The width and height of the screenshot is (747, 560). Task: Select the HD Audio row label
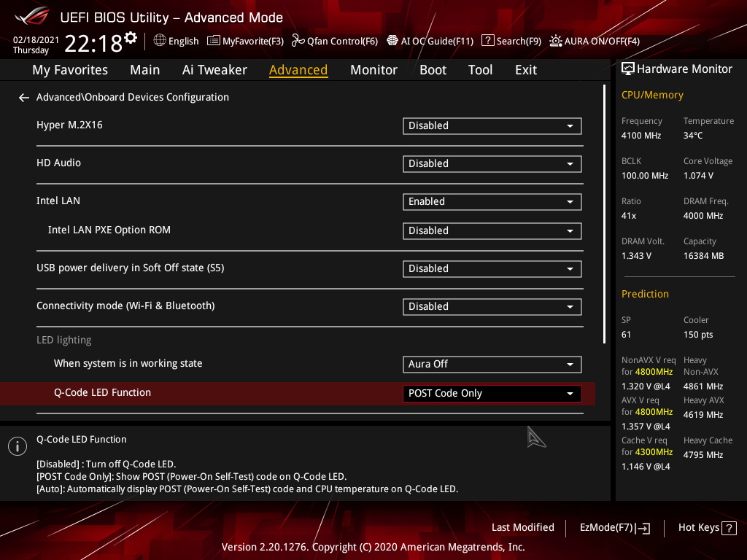coord(58,163)
